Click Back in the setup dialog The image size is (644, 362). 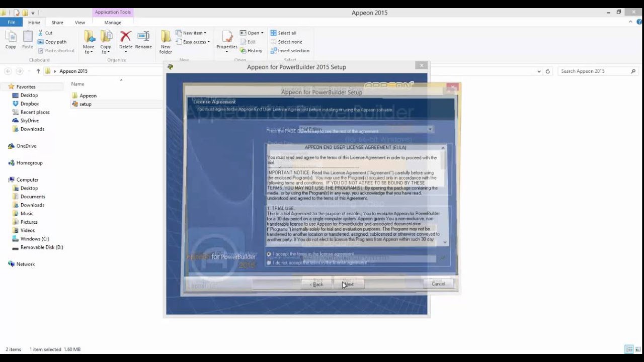[317, 284]
